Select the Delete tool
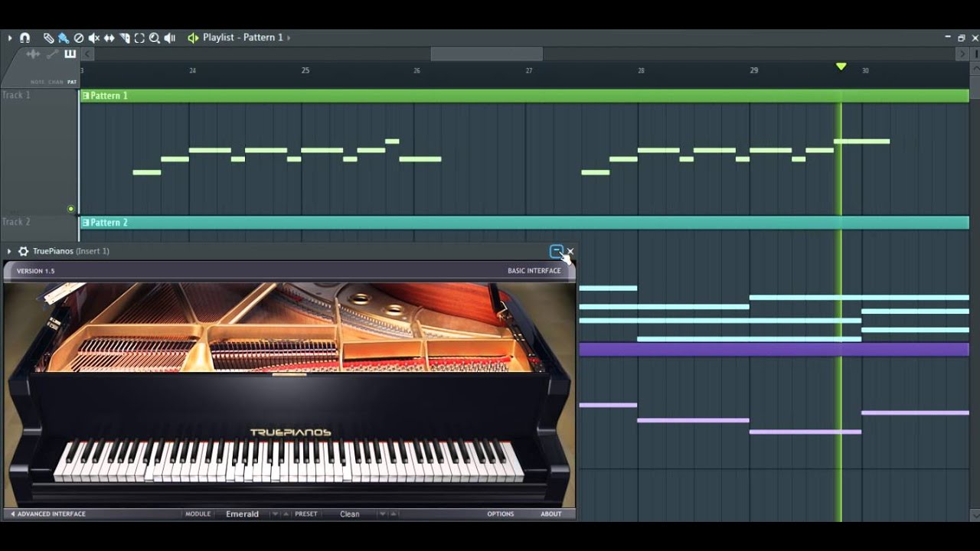This screenshot has height=551, width=980. tap(79, 37)
